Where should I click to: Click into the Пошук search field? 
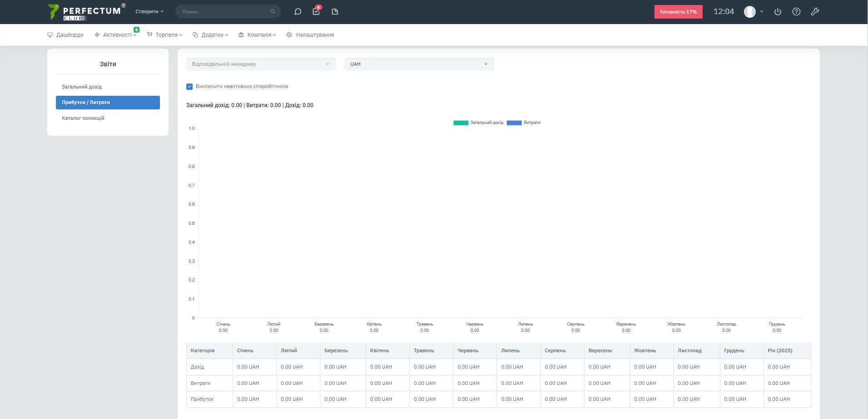coord(223,12)
